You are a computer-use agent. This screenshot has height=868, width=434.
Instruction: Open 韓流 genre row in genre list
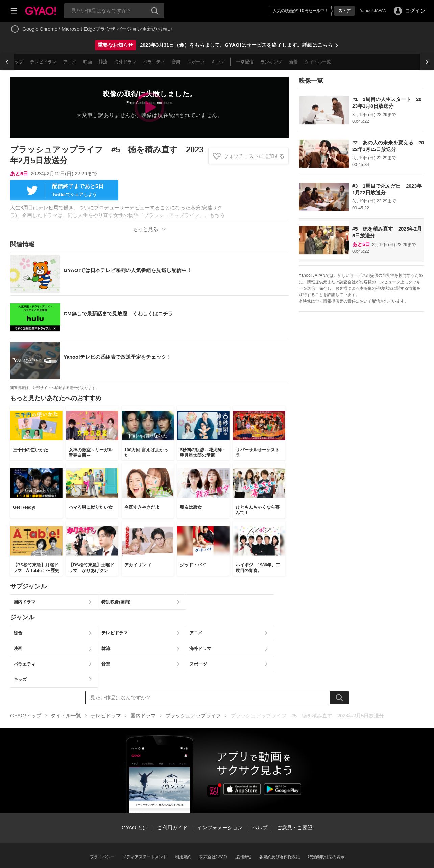142,649
